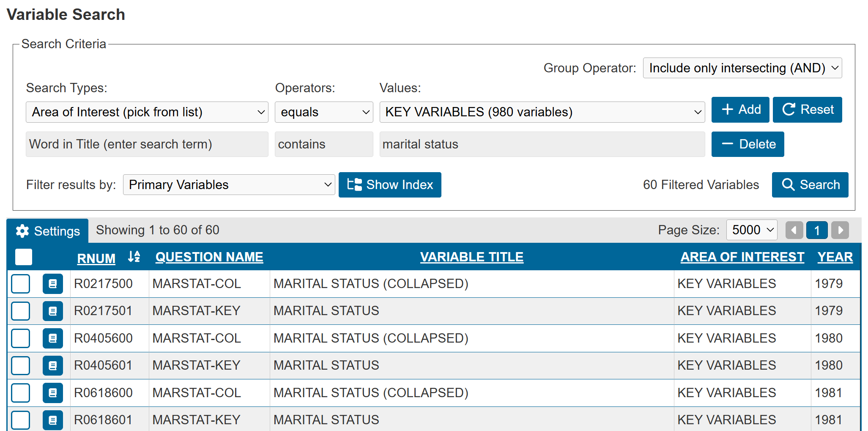
Task: Open details icon for R0405600 row
Action: [x=53, y=338]
